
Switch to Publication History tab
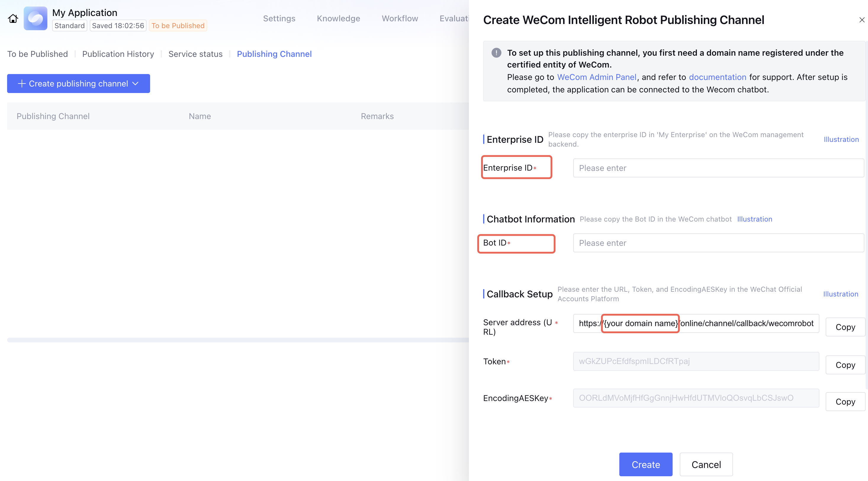pos(118,54)
